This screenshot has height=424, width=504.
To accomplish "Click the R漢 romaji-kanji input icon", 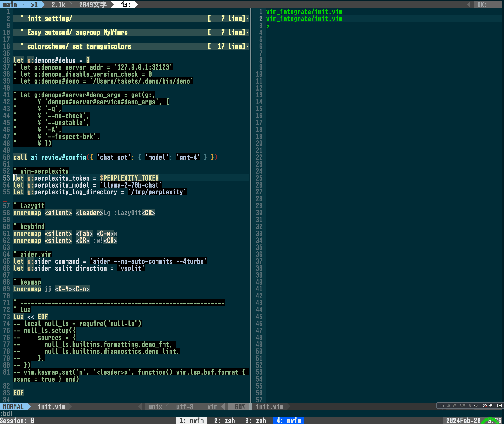I will pos(462,406).
